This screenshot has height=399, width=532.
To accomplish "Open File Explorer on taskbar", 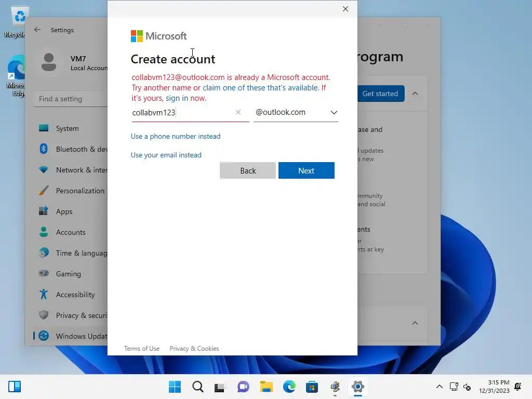I will (267, 387).
